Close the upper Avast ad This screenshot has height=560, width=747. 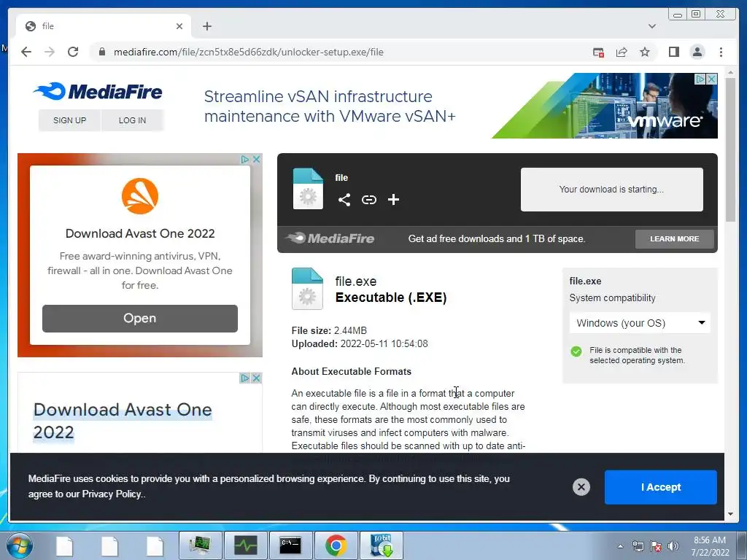pos(256,159)
